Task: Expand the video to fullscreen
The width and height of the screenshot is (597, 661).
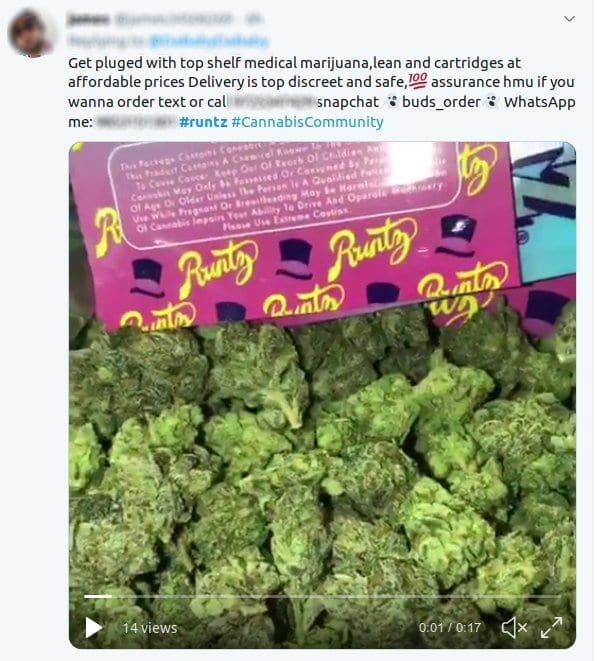Action: click(x=551, y=627)
